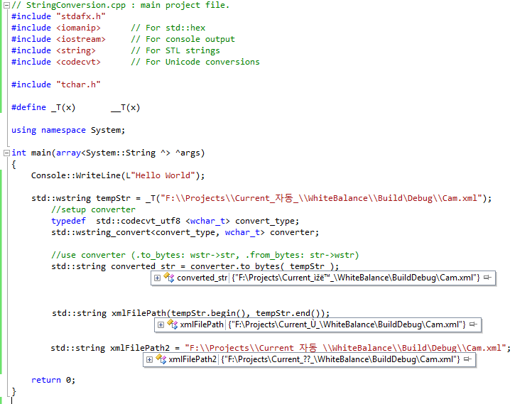This screenshot has height=404, width=532.
Task: Place cursor on #include "stdafx.h" line
Action: [x=58, y=16]
